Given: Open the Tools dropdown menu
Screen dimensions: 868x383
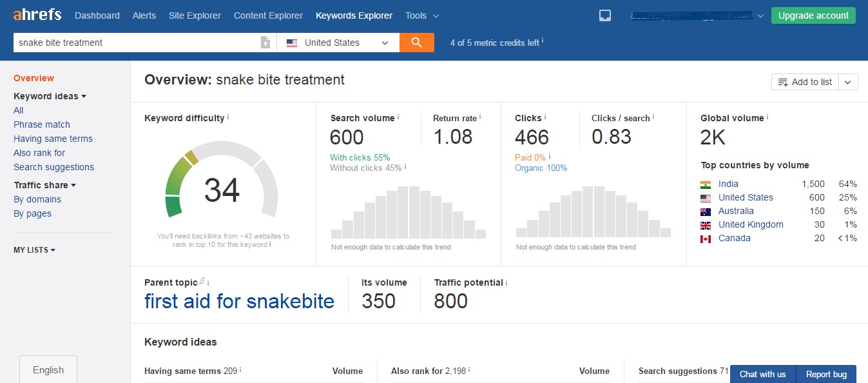Looking at the screenshot, I should coord(422,15).
